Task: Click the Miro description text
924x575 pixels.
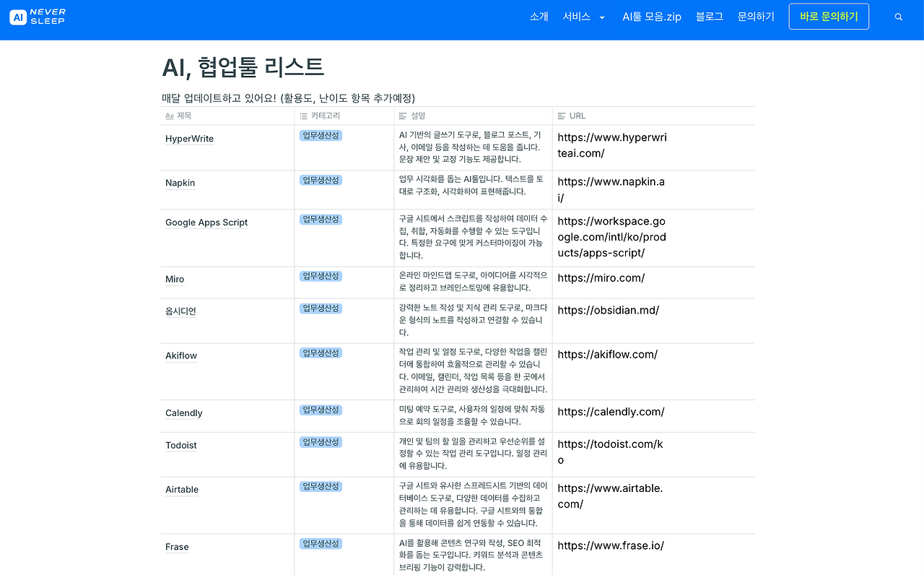Action: coord(473,282)
